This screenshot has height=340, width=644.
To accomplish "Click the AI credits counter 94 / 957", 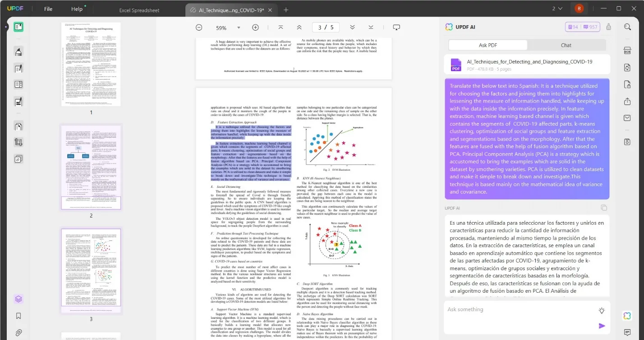I will coord(582,27).
